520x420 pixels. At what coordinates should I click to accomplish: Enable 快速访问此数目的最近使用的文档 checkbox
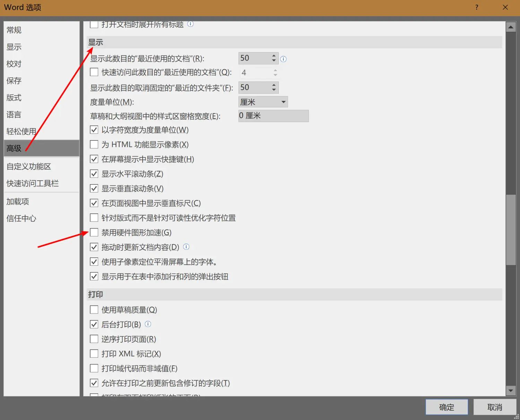point(94,72)
